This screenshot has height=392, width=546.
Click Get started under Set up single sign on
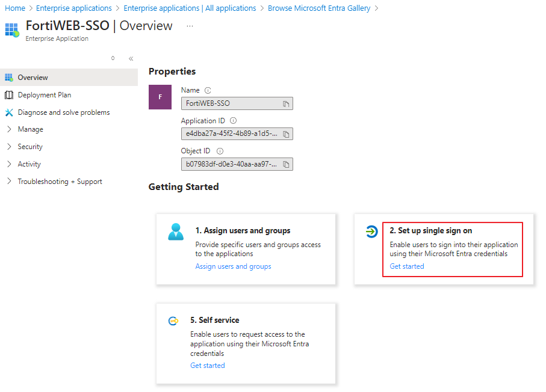(x=406, y=266)
